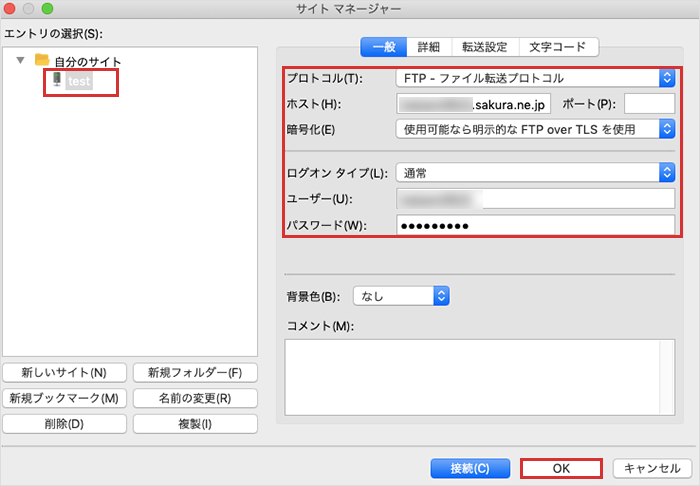Click the 自分のサイト folder icon
Screen dimensions: 700x486
pos(42,61)
